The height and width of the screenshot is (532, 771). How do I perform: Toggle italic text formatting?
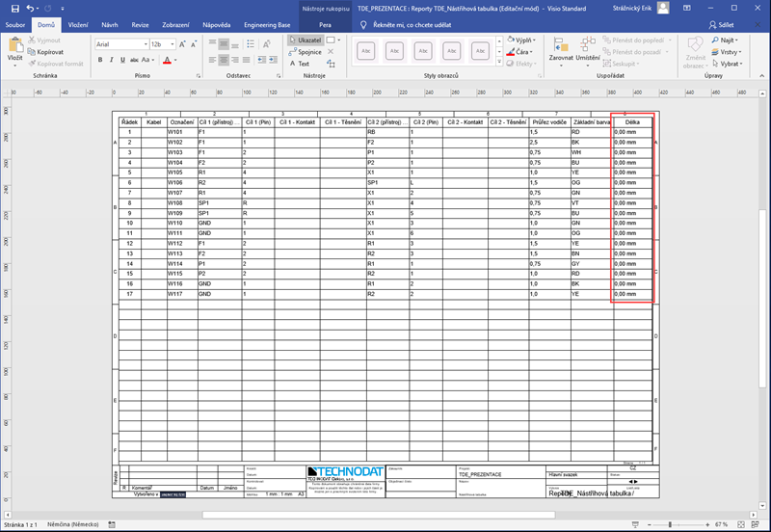(111, 60)
